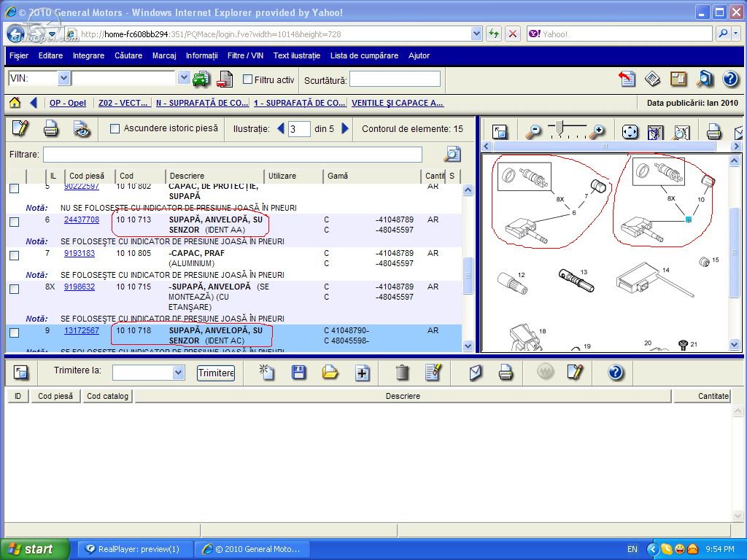Zoom in the illustration with plus magnifier
The width and height of the screenshot is (747, 560).
[597, 131]
